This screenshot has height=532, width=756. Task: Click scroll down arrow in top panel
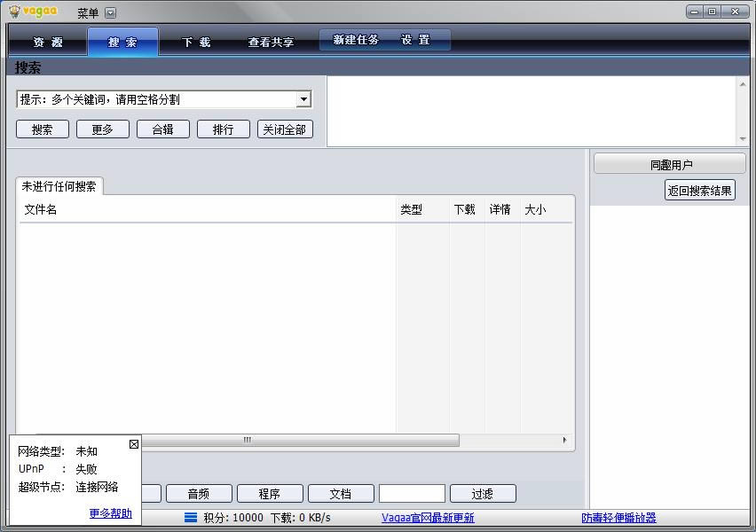click(x=743, y=139)
